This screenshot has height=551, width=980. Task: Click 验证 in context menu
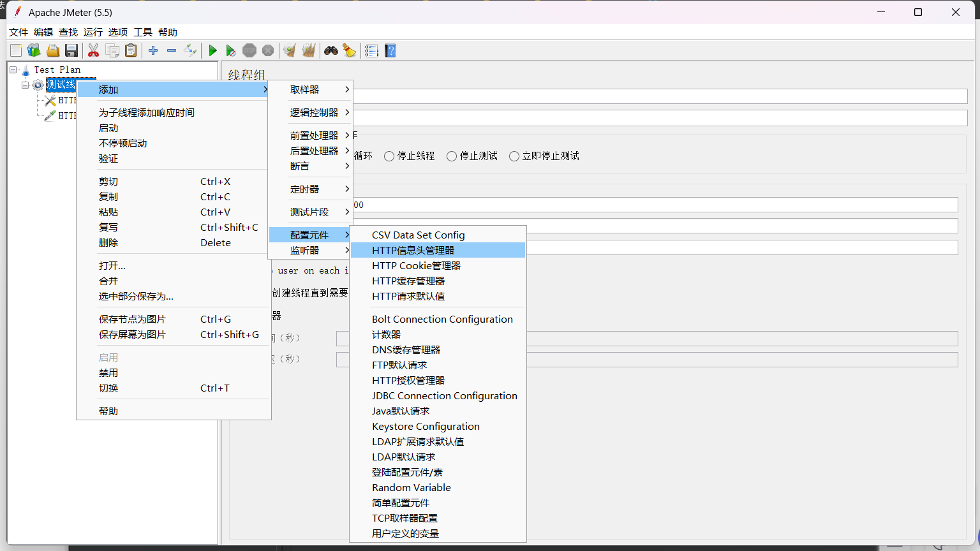coord(174,159)
